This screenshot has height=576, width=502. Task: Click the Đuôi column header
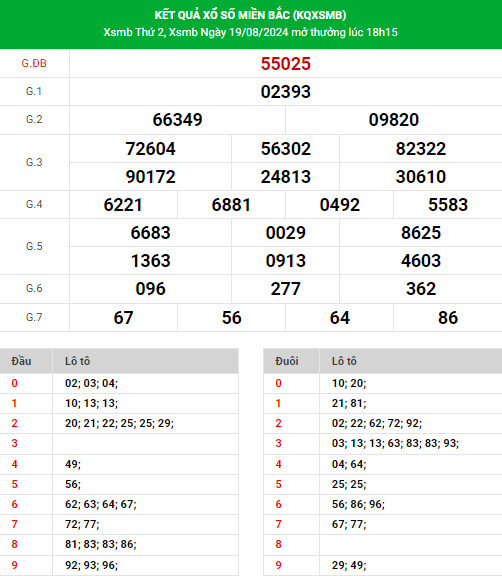287,361
